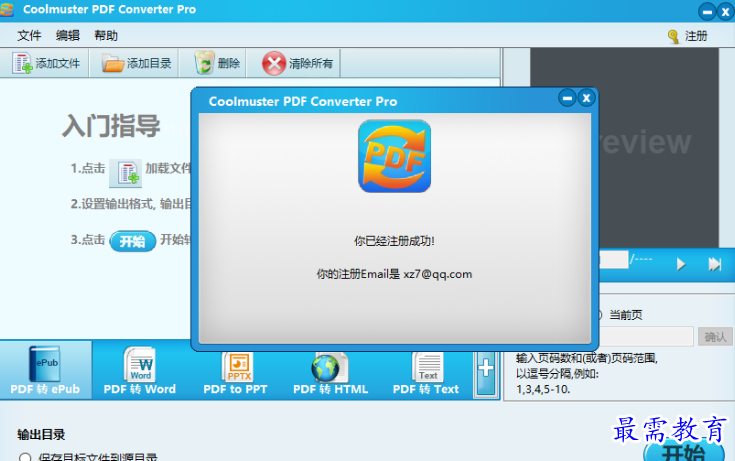
Task: Open the 帮助 menu
Action: tap(106, 36)
